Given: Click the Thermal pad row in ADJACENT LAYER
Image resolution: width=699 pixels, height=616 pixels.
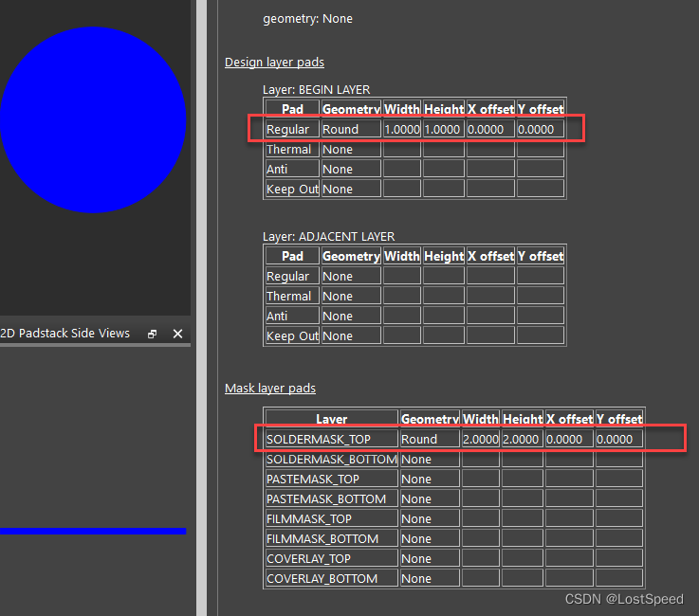Looking at the screenshot, I should (288, 297).
